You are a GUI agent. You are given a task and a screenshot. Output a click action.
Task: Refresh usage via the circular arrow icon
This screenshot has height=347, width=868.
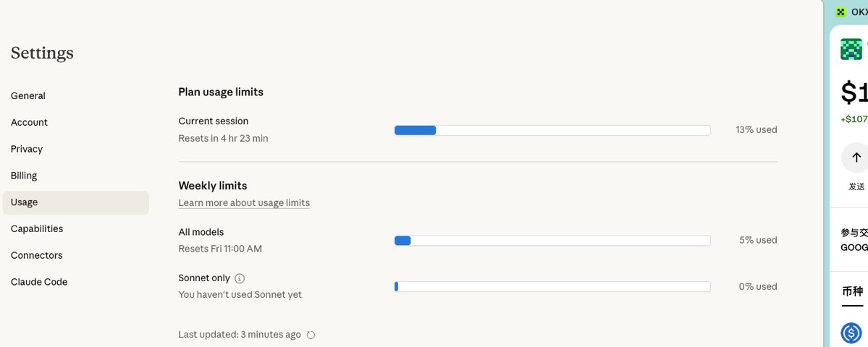(x=311, y=335)
